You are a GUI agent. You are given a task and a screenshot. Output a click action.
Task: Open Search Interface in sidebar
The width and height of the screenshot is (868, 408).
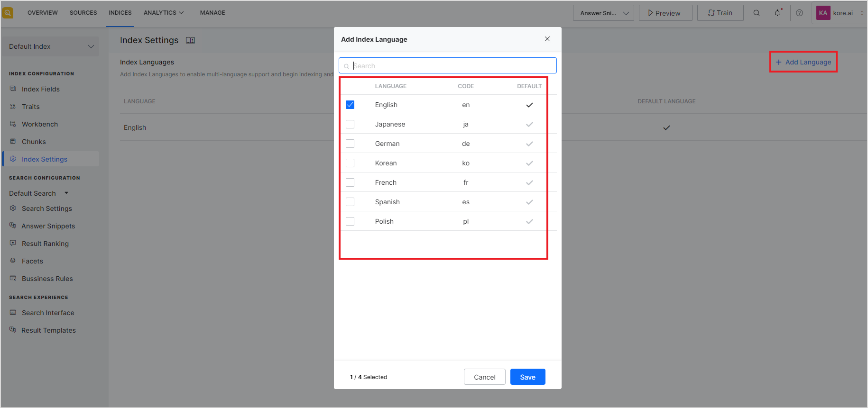point(48,313)
